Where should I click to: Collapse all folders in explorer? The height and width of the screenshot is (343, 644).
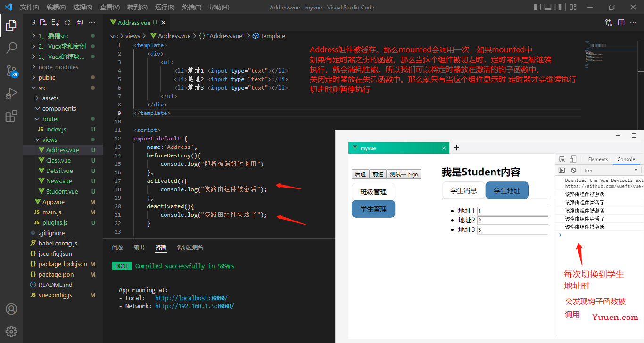pyautogui.click(x=80, y=23)
